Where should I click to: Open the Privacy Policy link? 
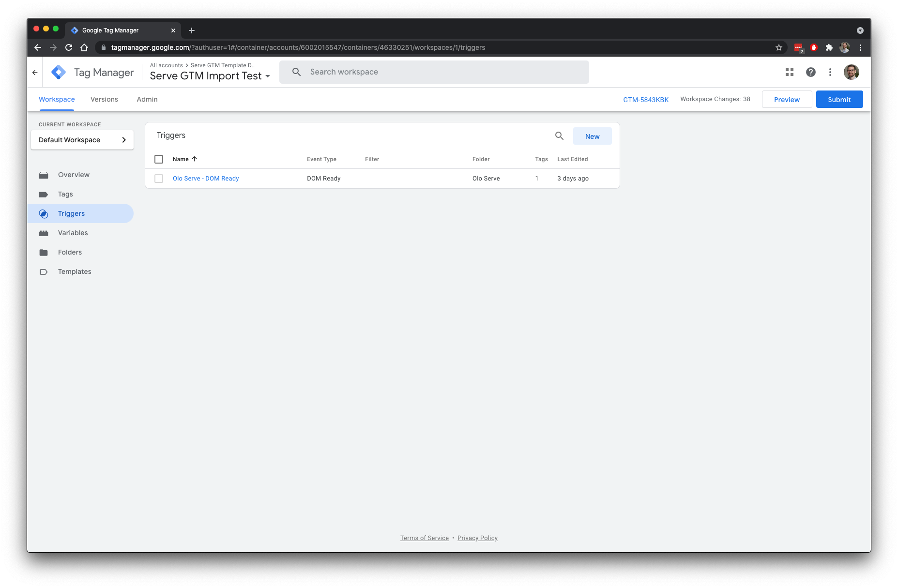click(x=477, y=538)
